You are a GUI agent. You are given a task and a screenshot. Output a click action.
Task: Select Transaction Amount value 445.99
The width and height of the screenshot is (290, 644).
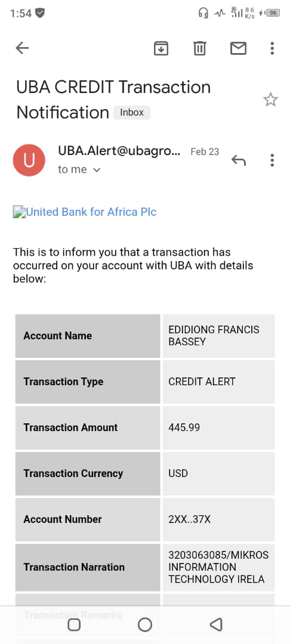(184, 428)
